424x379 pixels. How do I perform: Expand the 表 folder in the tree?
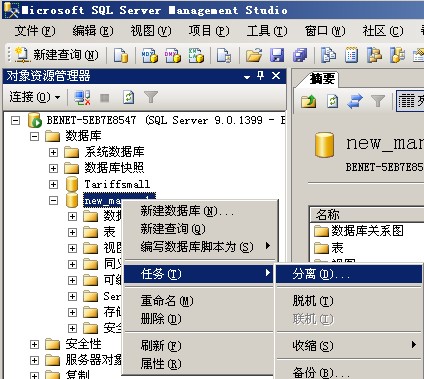72,232
